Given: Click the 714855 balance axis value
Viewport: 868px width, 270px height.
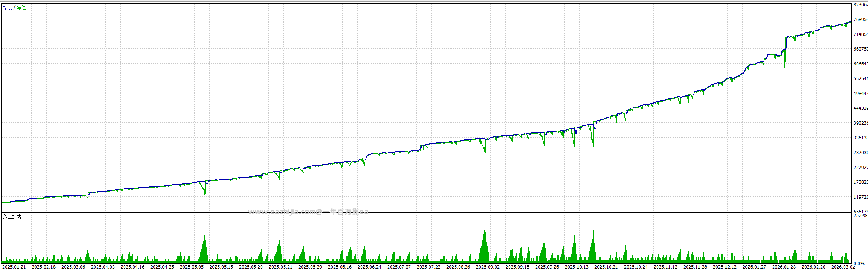Looking at the screenshot, I should coord(861,34).
